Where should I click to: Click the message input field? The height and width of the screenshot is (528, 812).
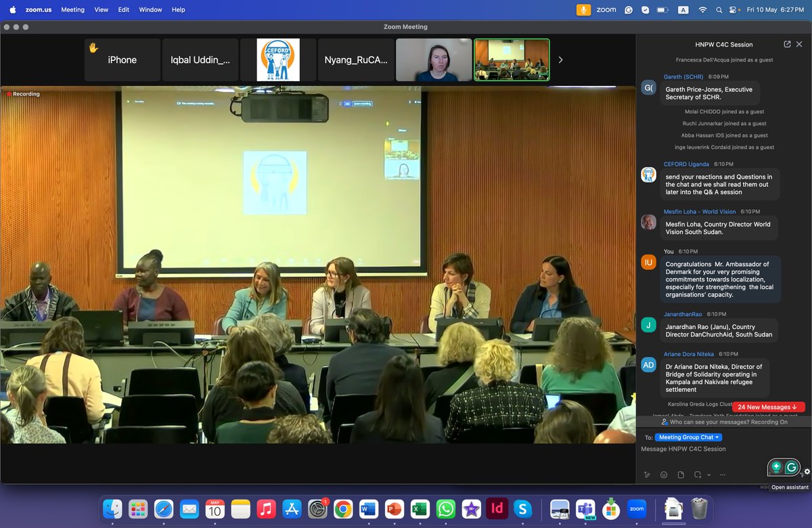click(723, 449)
